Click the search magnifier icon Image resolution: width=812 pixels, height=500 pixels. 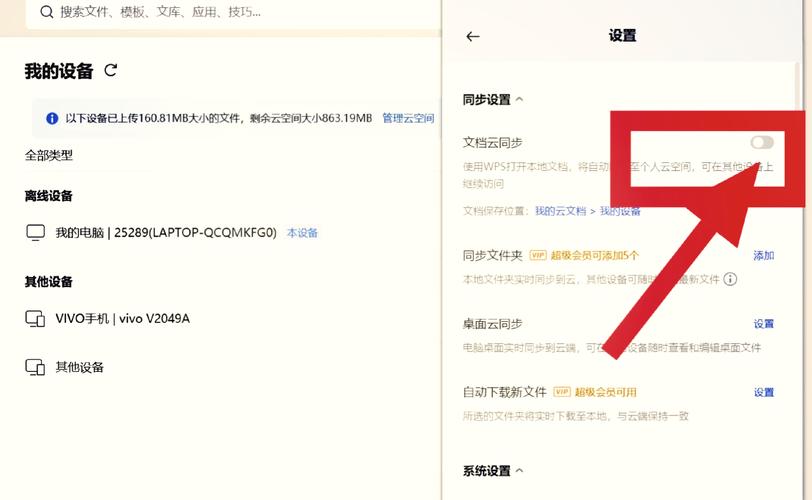[x=46, y=12]
